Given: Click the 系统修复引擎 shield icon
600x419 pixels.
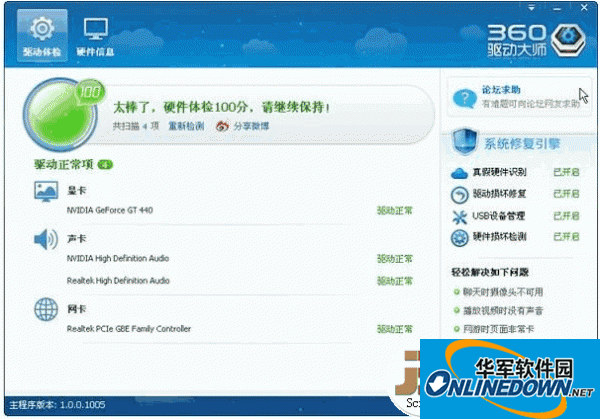Looking at the screenshot, I should coord(465,141).
